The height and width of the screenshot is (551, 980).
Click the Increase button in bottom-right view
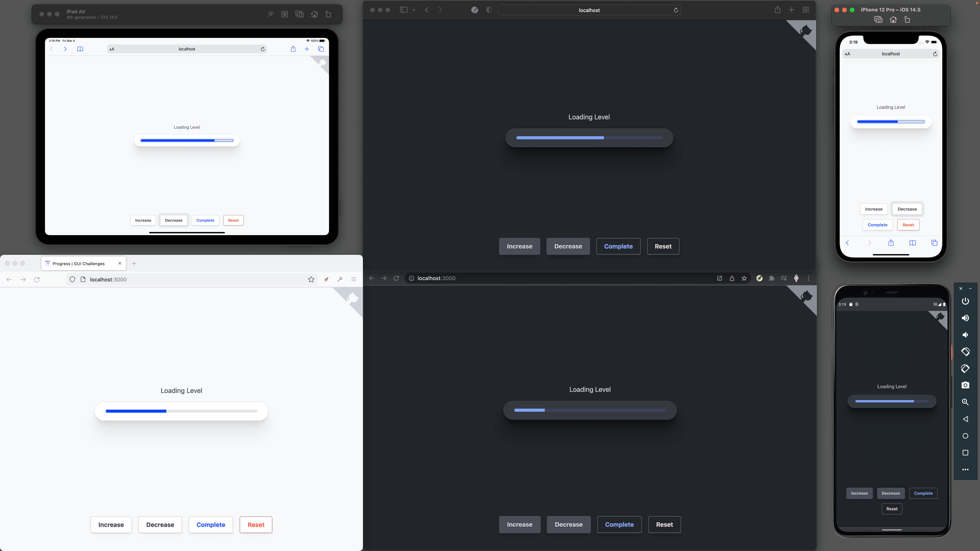click(860, 492)
